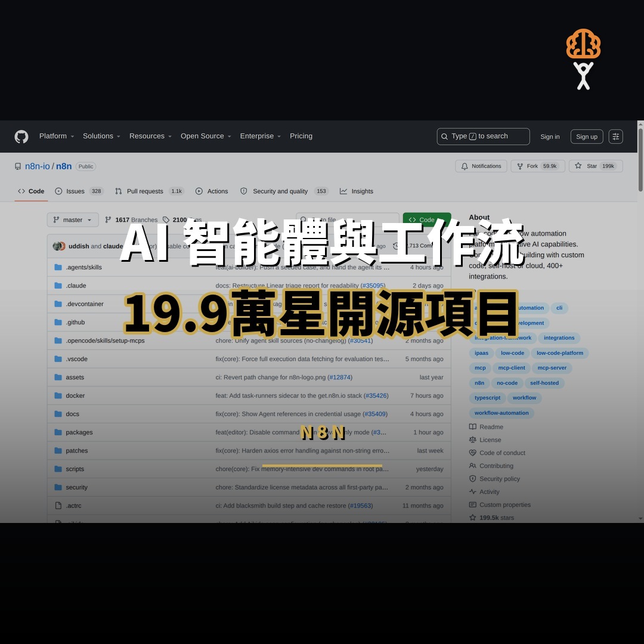Viewport: 644px width, 644px height.
Task: Switch to the Pull requests tab
Action: (x=150, y=191)
